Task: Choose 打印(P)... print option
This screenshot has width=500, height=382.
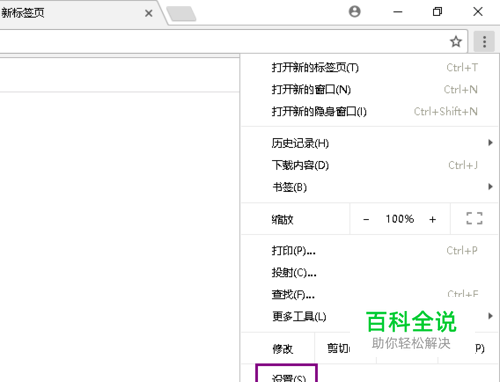Action: [369, 250]
